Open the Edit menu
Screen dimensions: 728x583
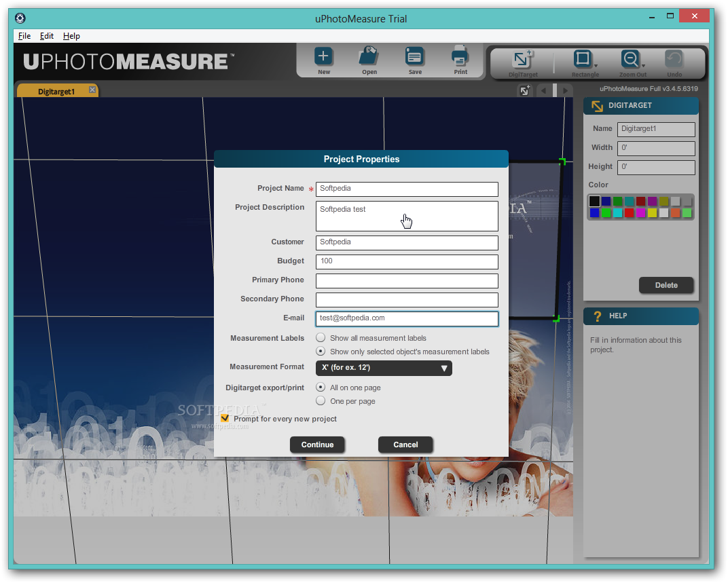[46, 36]
